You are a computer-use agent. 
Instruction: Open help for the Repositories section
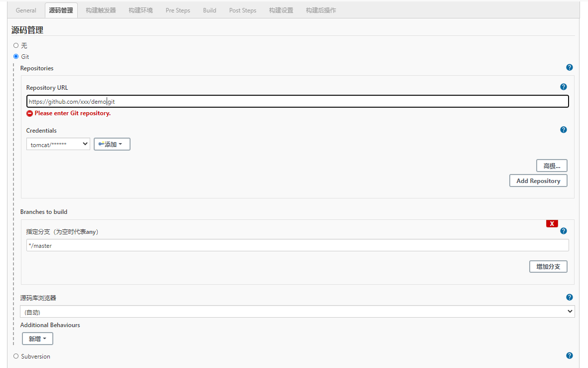(569, 67)
